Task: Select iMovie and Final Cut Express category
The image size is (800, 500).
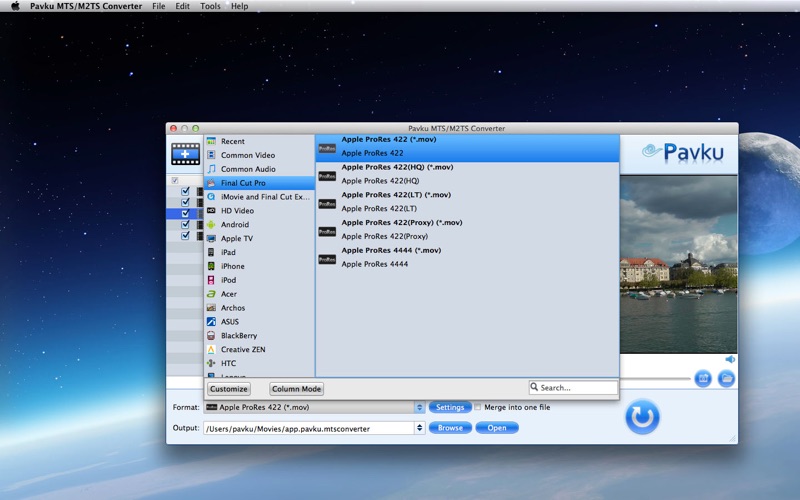Action: click(x=259, y=196)
